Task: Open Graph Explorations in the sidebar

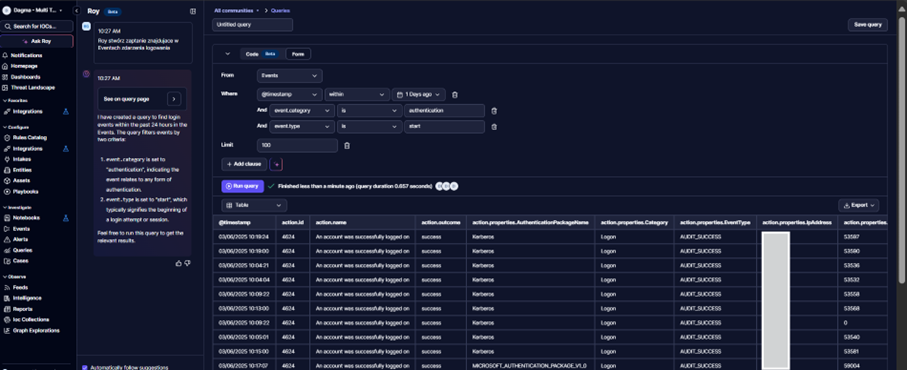Action: tap(36, 331)
